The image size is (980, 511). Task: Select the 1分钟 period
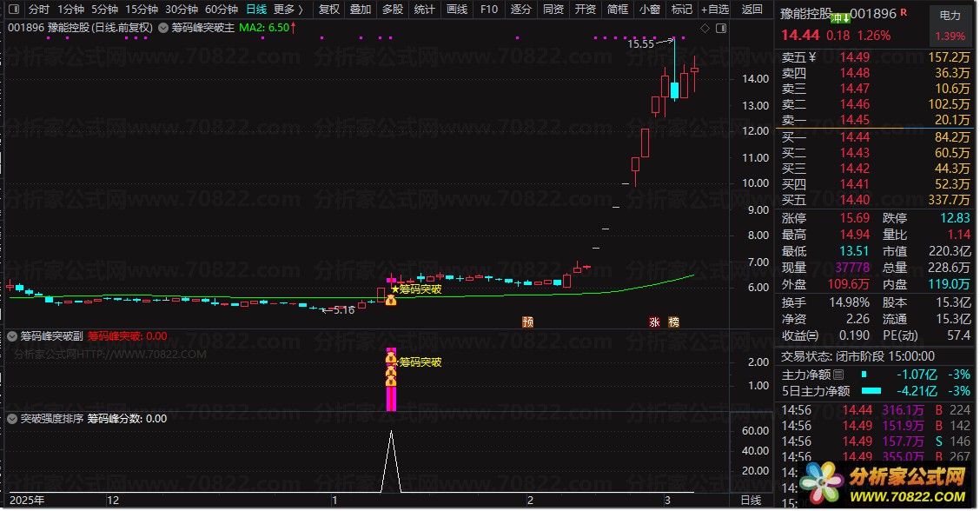(70, 10)
